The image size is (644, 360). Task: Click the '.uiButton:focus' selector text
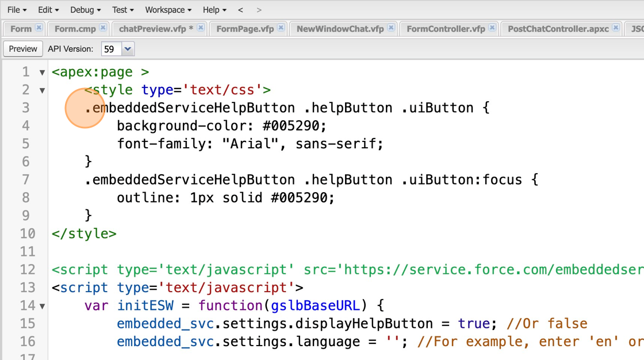[461, 179]
